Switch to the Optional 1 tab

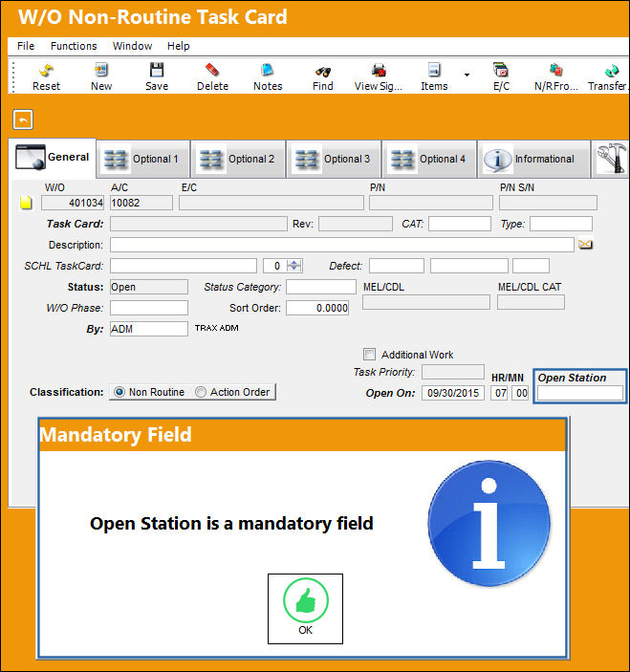pyautogui.click(x=143, y=159)
